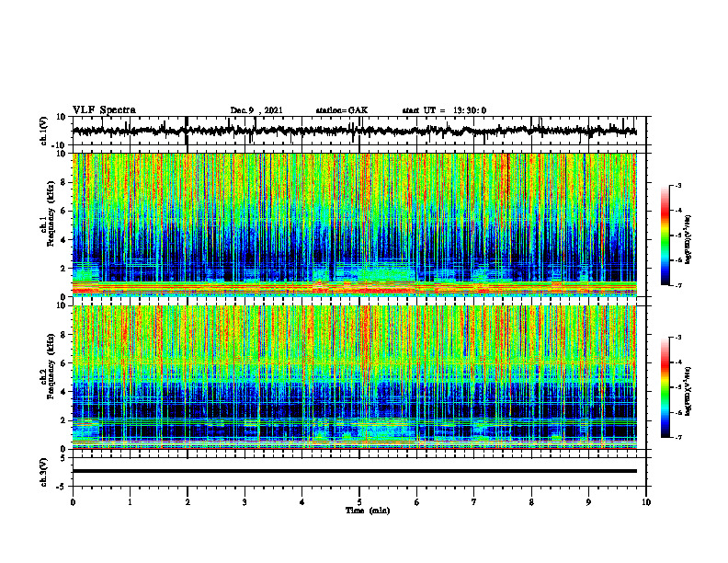Screen dimensions: 728x563
Task: Select the "start UT = 13:30:0" header text
Action: pyautogui.click(x=444, y=110)
